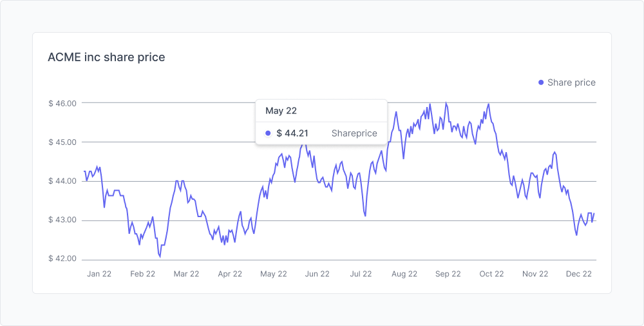Click the $ 43.00 y-axis label

coord(62,220)
